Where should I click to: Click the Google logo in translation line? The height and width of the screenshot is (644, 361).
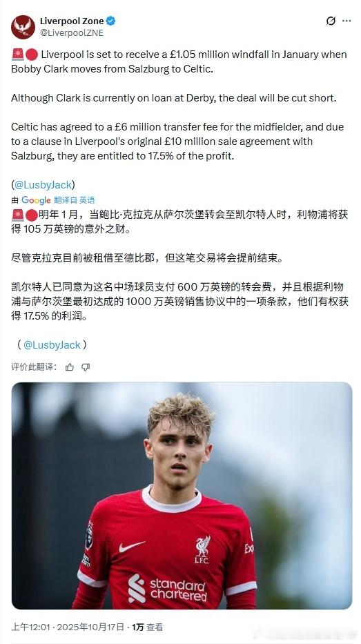(36, 200)
